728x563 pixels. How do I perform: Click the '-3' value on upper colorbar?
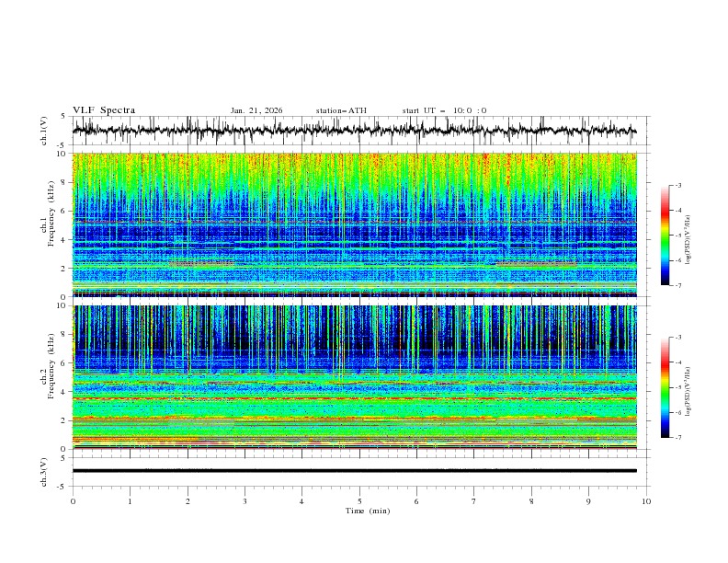[x=677, y=185]
